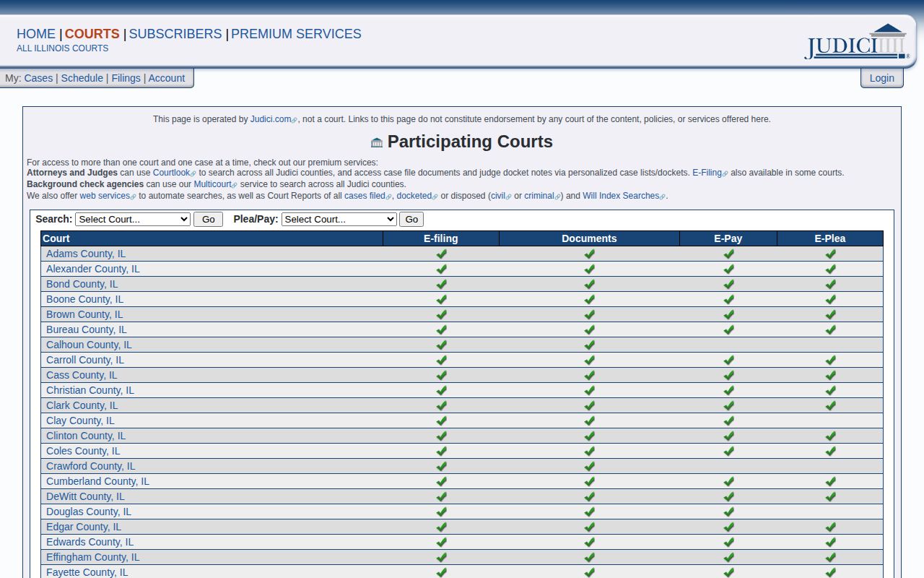Click Douglas County E-Pay checkmark

(728, 512)
